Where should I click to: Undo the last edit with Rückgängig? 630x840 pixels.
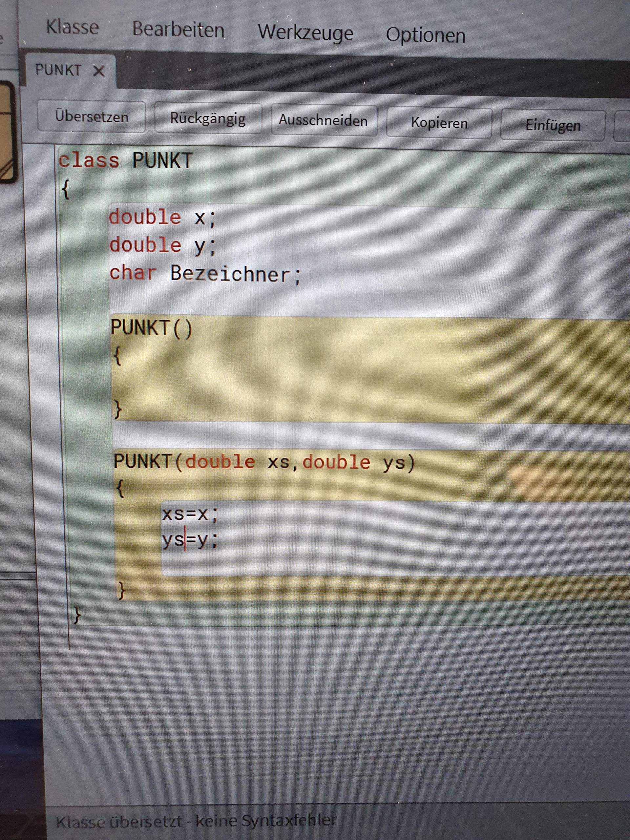208,119
